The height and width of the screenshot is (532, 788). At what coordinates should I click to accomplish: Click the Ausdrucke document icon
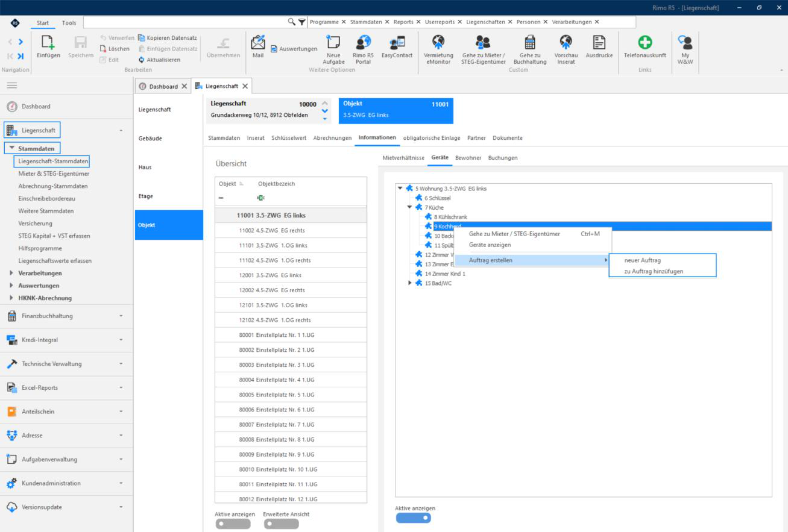click(599, 42)
